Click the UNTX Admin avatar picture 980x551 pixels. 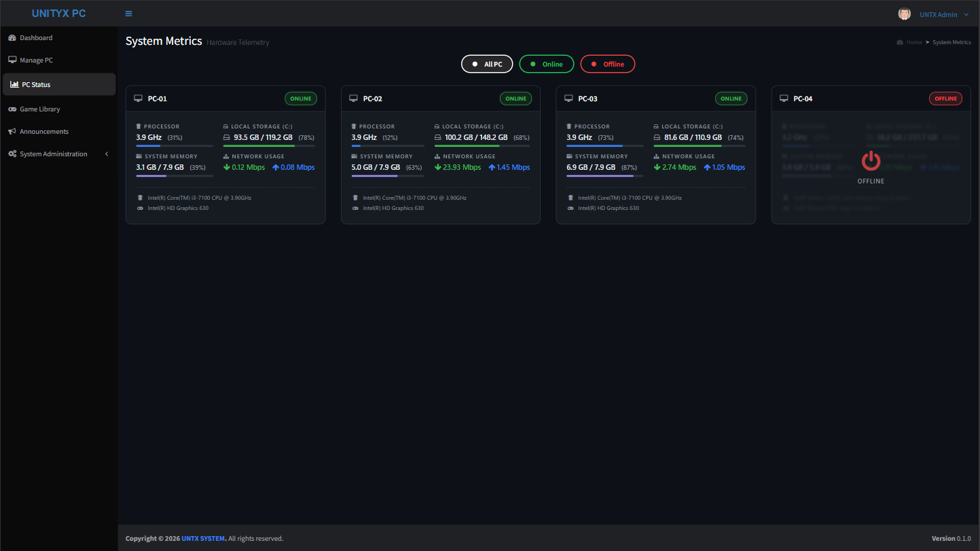coord(905,14)
